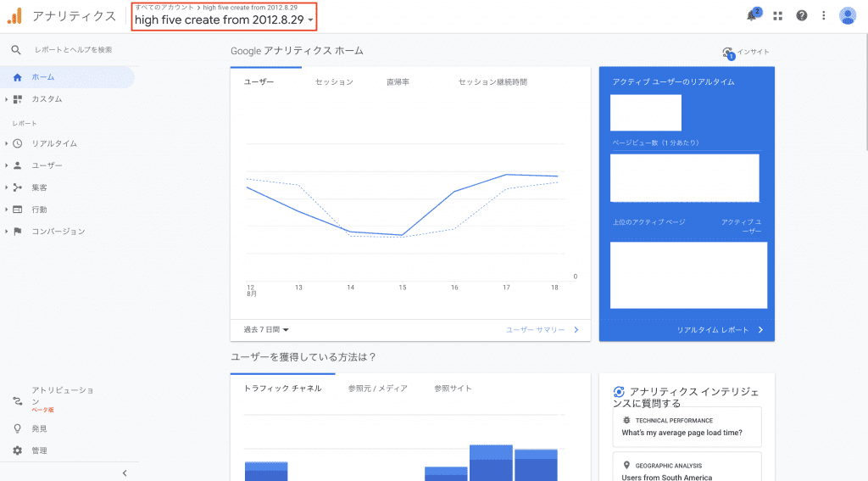Viewport: 868px width, 481px height.
Task: Click the ページビュー数（1 分あたり） label
Action: [x=656, y=143]
